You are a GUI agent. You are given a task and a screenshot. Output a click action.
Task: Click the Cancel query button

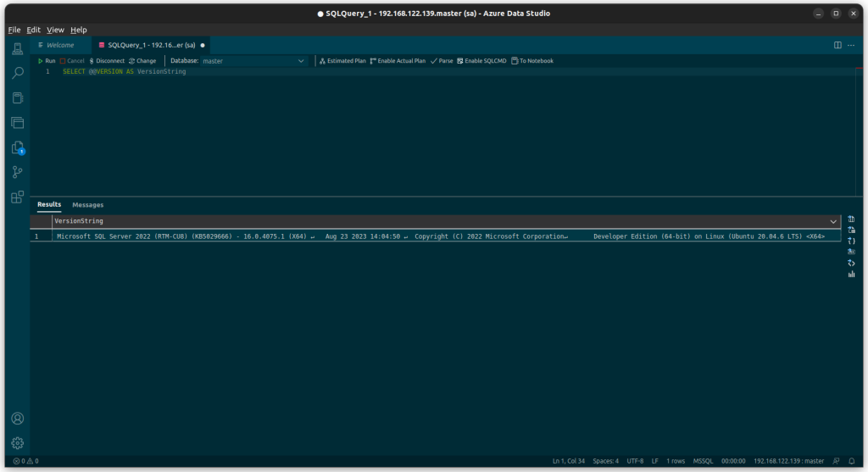coord(72,61)
